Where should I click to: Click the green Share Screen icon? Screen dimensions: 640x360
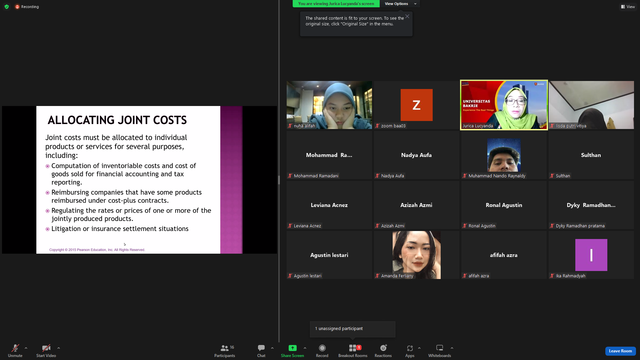point(293,348)
